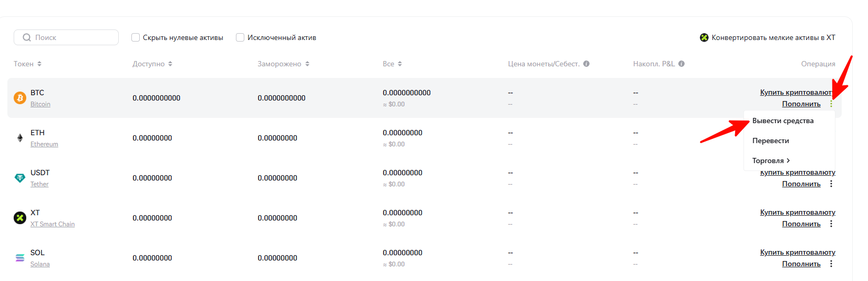Click Купить криптовалюту in the SOL row
Image resolution: width=868 pixels, height=281 pixels.
[x=797, y=252]
